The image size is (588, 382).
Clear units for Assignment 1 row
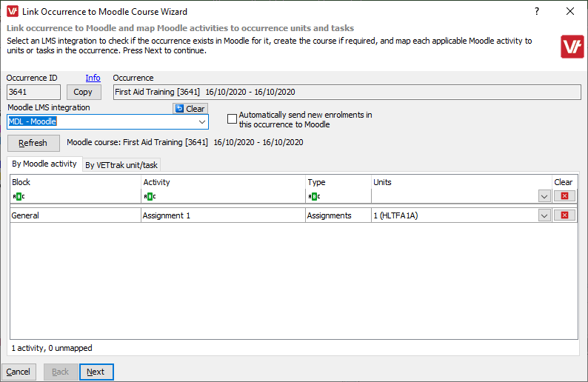[x=564, y=215]
